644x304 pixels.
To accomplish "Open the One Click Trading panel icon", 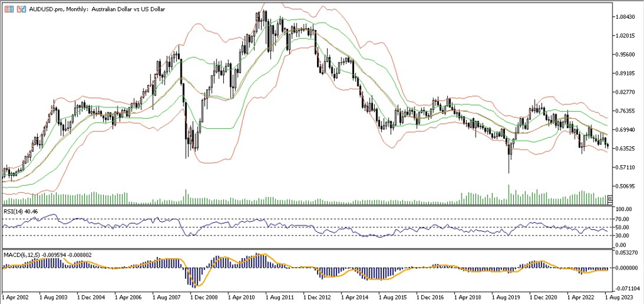I will pyautogui.click(x=8, y=10).
